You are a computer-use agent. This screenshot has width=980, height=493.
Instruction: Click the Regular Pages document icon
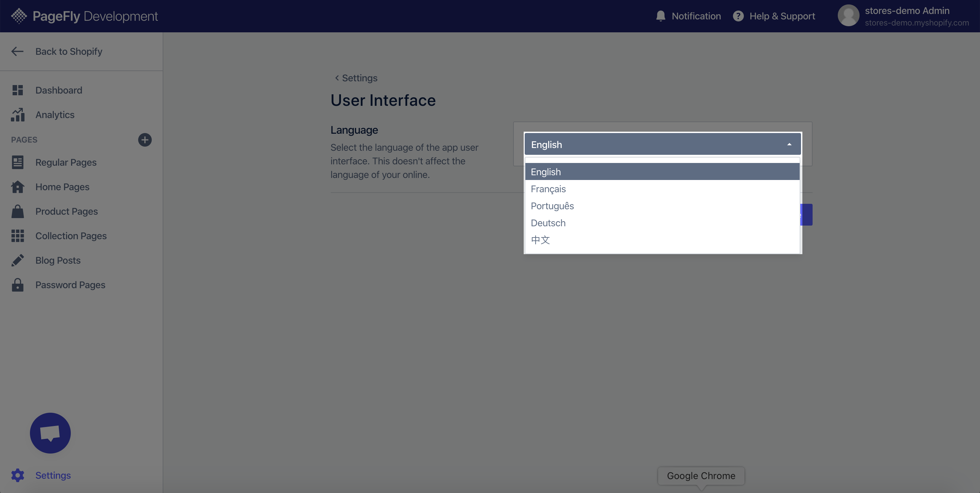point(17,162)
